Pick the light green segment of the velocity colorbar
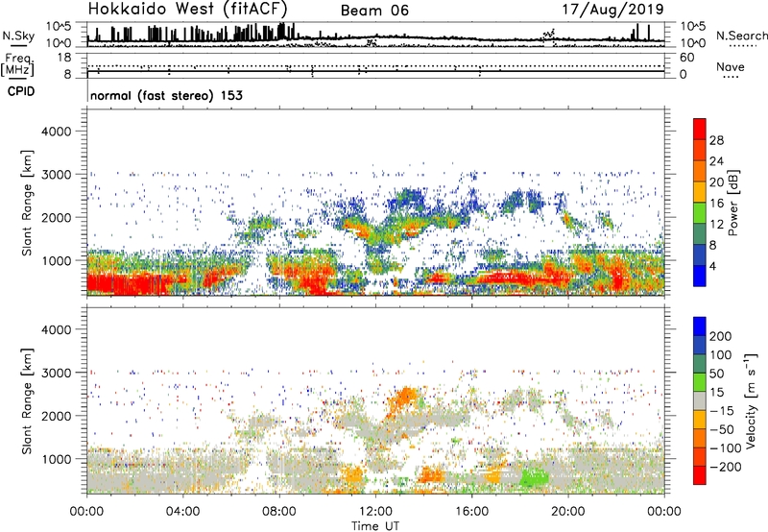 point(700,382)
